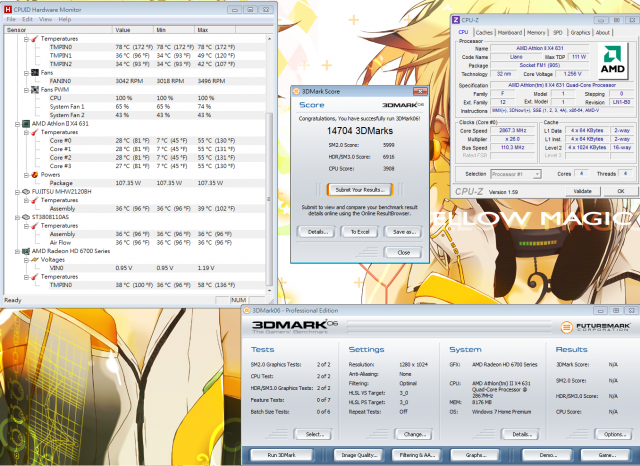Collapse the AMD Athlon II X4 631 node
The height and width of the screenshot is (466, 640).
pyautogui.click(x=17, y=124)
